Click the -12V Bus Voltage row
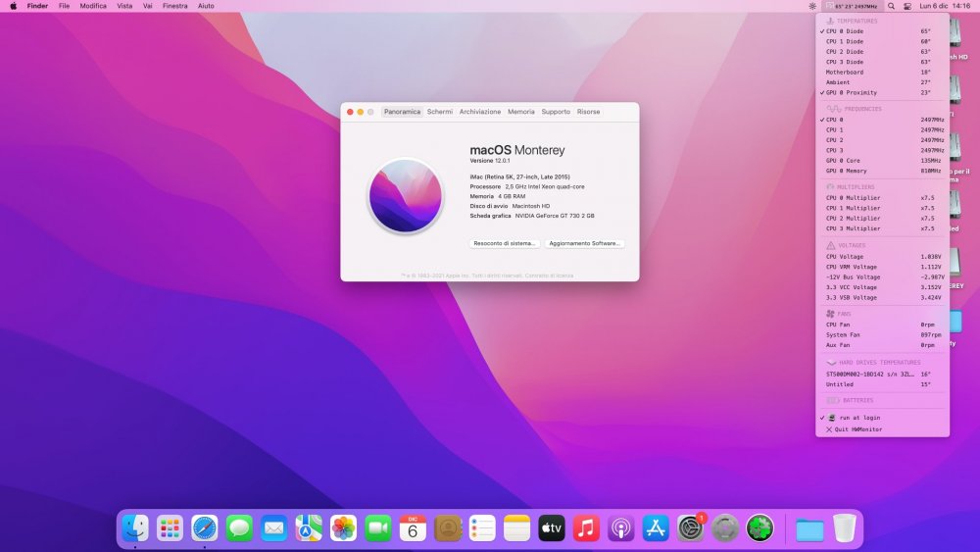Screen dimensions: 980x552 (882, 276)
